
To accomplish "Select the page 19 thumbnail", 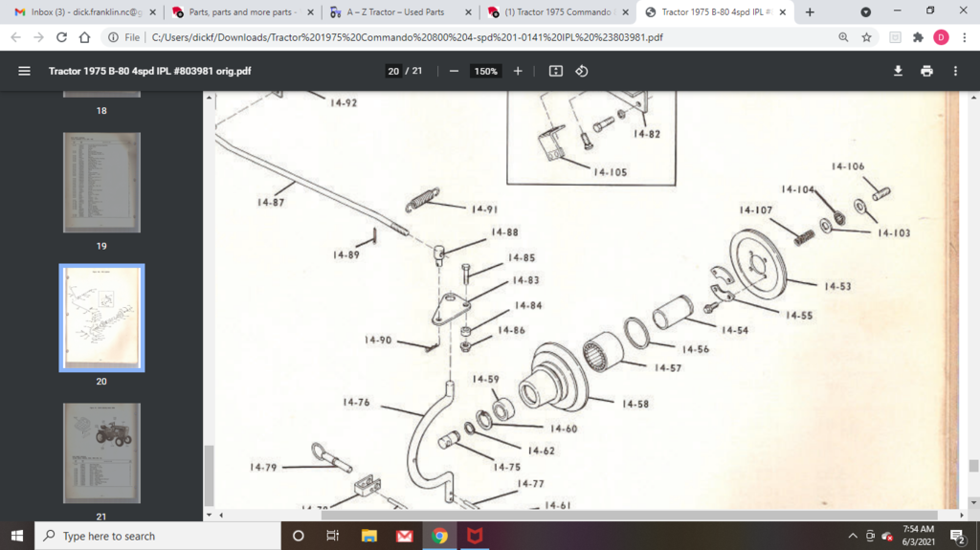I will [x=101, y=183].
